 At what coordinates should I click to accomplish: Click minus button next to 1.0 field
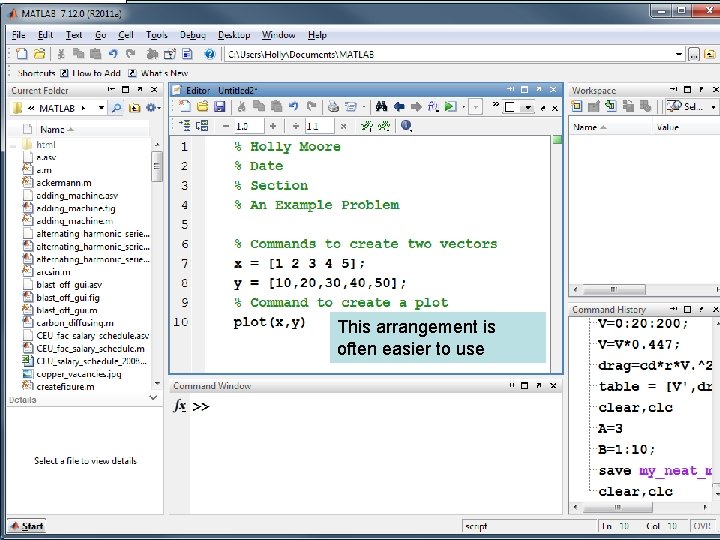coord(225,126)
